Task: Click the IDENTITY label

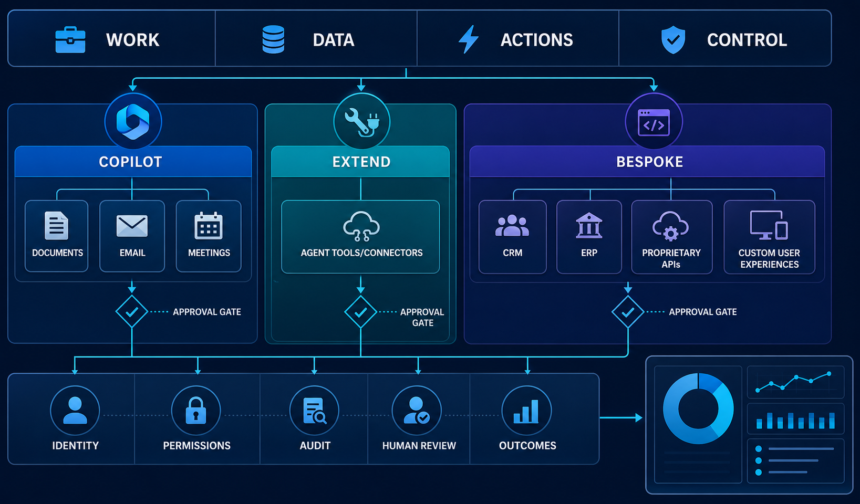Action: [75, 445]
